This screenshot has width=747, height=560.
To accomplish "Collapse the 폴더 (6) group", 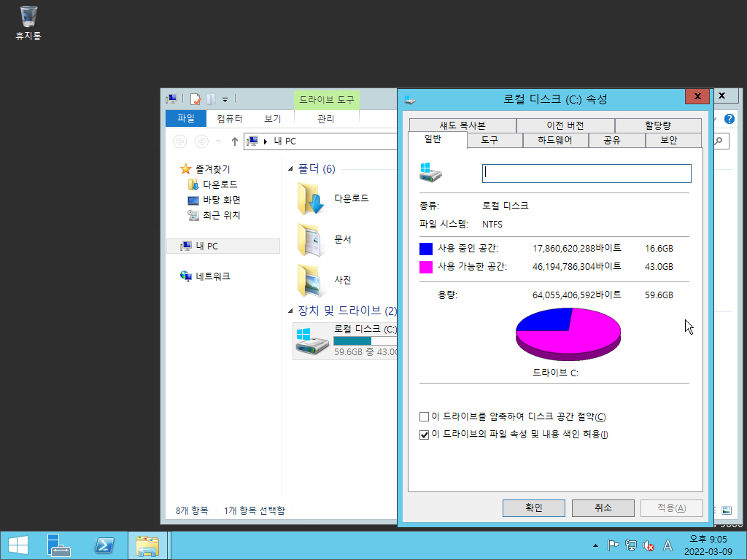I will pyautogui.click(x=290, y=169).
